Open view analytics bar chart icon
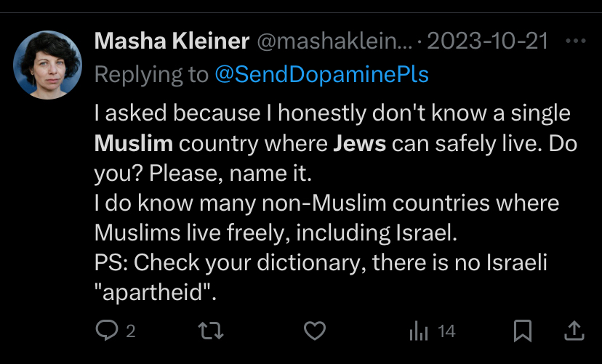 tap(419, 331)
